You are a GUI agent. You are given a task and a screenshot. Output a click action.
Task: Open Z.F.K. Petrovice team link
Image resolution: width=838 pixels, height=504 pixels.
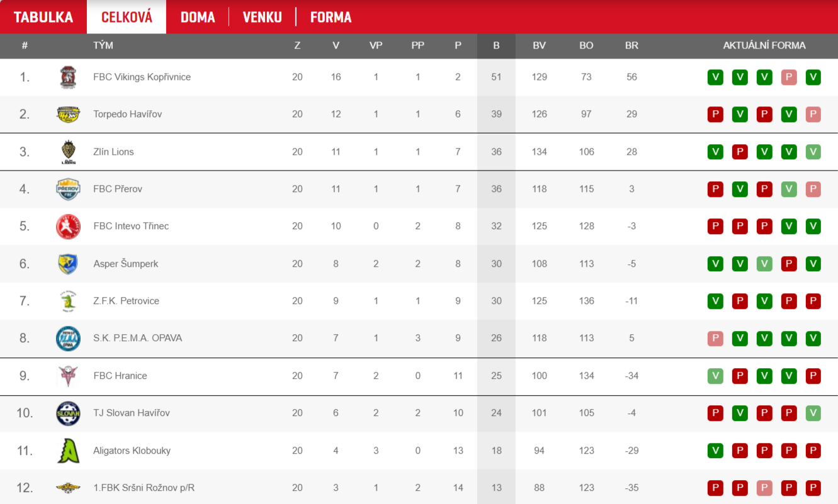[x=126, y=301]
